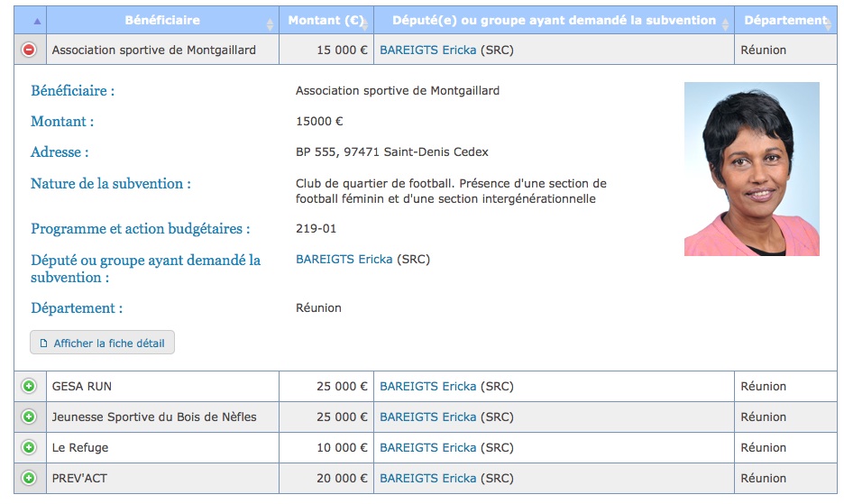Open BAREIGTS Ericka link in Jeunesse Sportive row
Image resolution: width=844 pixels, height=504 pixels.
tap(428, 417)
